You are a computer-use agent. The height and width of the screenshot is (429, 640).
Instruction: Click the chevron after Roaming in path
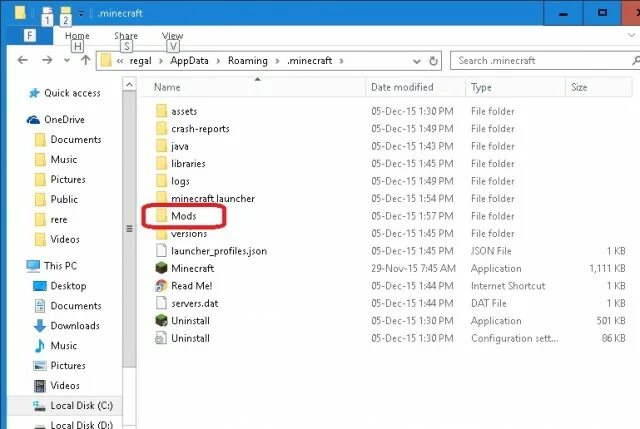point(278,61)
